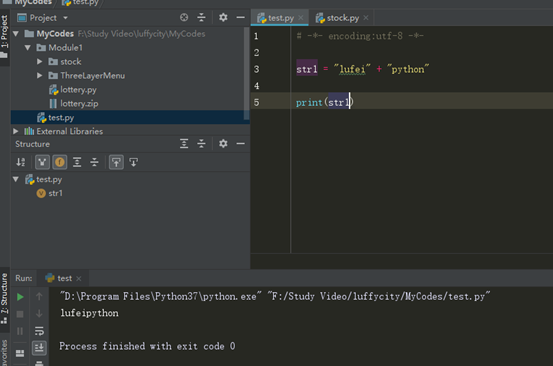Click "Process finished with exit code 0" text
The height and width of the screenshot is (366, 553).
click(147, 346)
